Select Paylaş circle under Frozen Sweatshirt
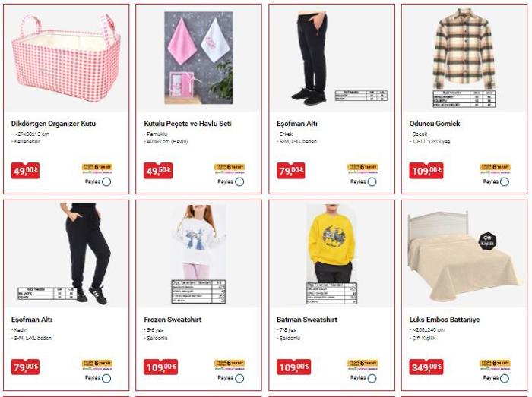The width and height of the screenshot is (532, 397). click(x=239, y=378)
